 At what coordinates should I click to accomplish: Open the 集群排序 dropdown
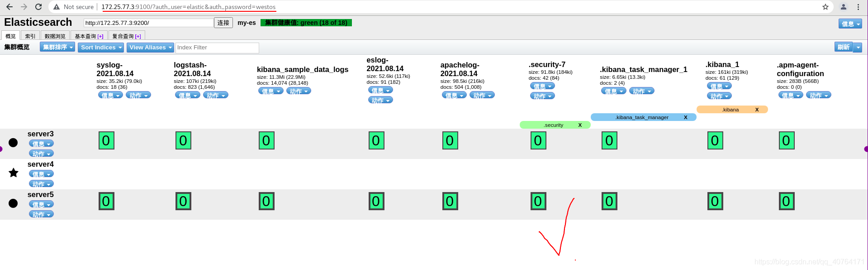click(57, 47)
